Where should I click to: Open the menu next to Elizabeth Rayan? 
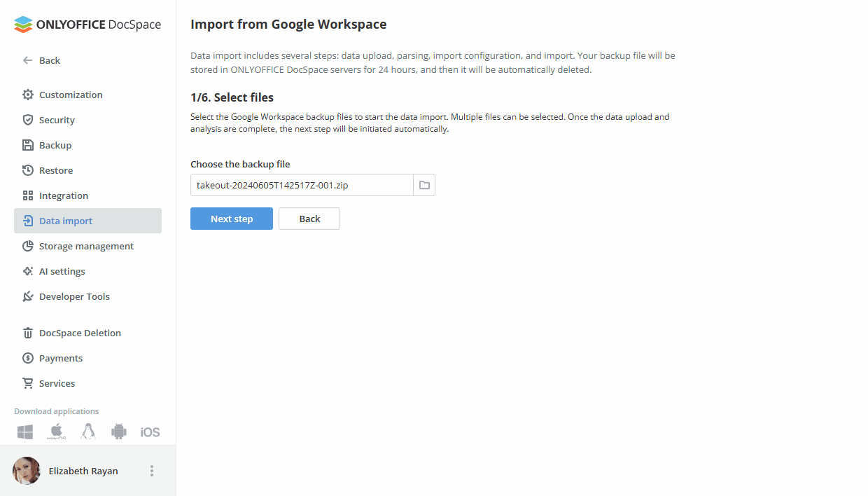[x=152, y=471]
